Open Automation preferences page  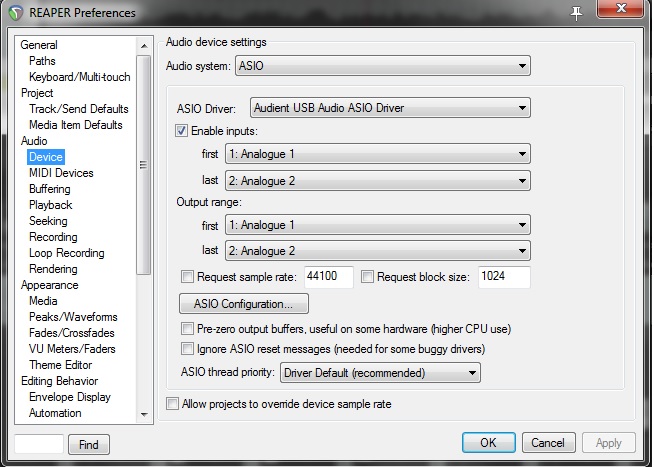pyautogui.click(x=55, y=413)
